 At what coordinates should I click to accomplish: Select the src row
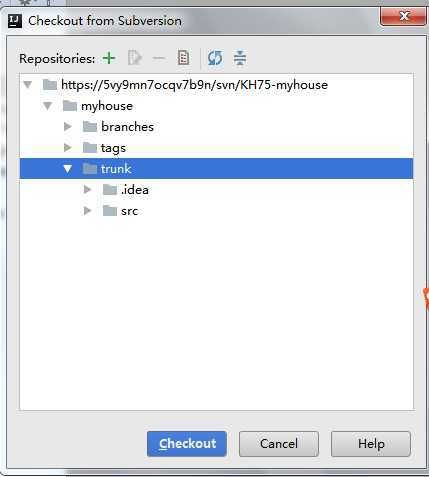click(216, 211)
